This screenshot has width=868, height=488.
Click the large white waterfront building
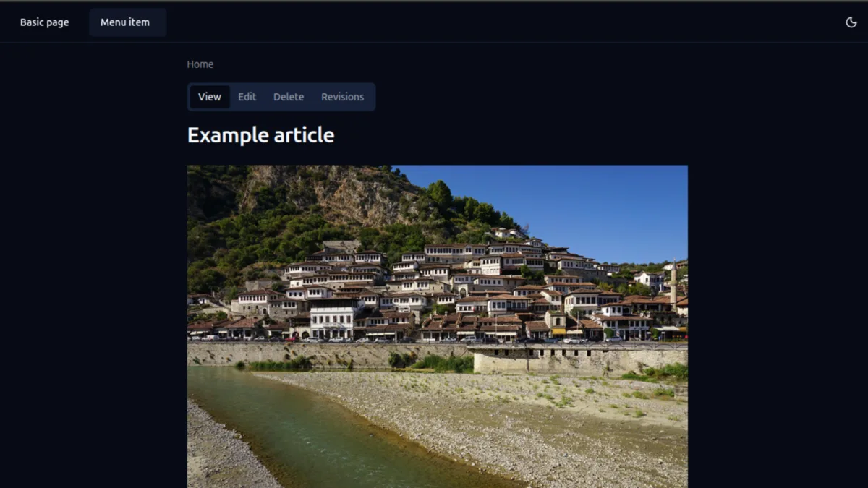(x=333, y=319)
